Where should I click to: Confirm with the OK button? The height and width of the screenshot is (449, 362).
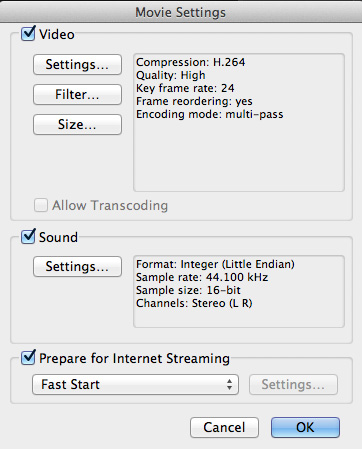point(305,427)
